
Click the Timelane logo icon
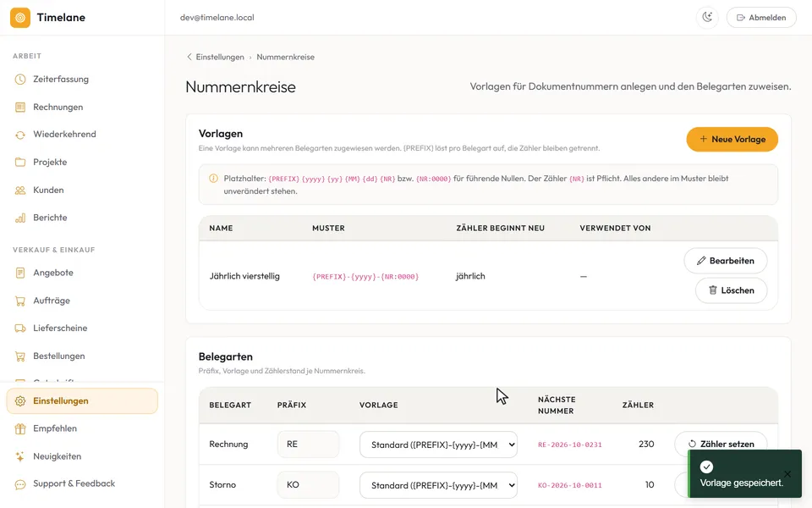(x=20, y=18)
